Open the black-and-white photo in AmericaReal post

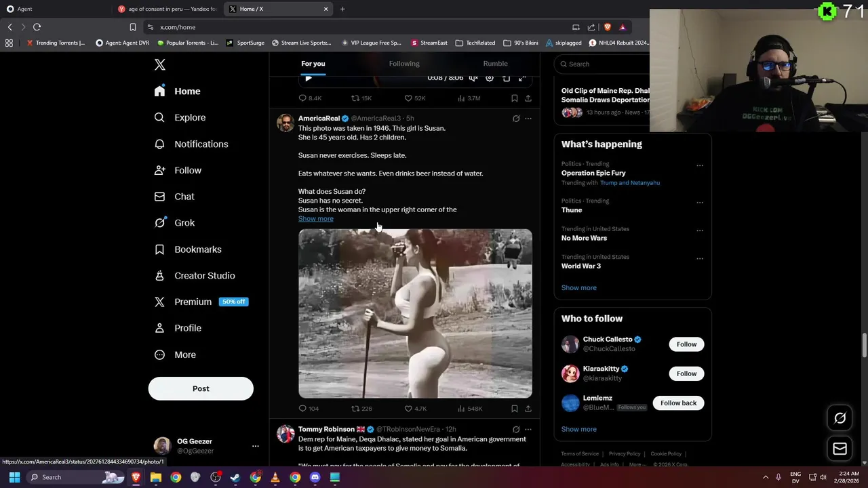pyautogui.click(x=415, y=313)
